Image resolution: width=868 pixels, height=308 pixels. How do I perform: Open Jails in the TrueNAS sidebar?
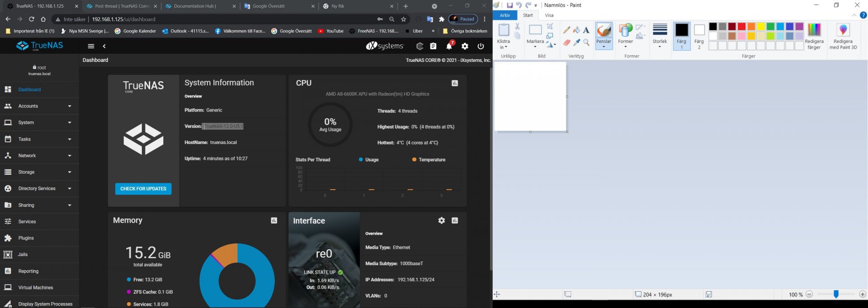[39, 254]
